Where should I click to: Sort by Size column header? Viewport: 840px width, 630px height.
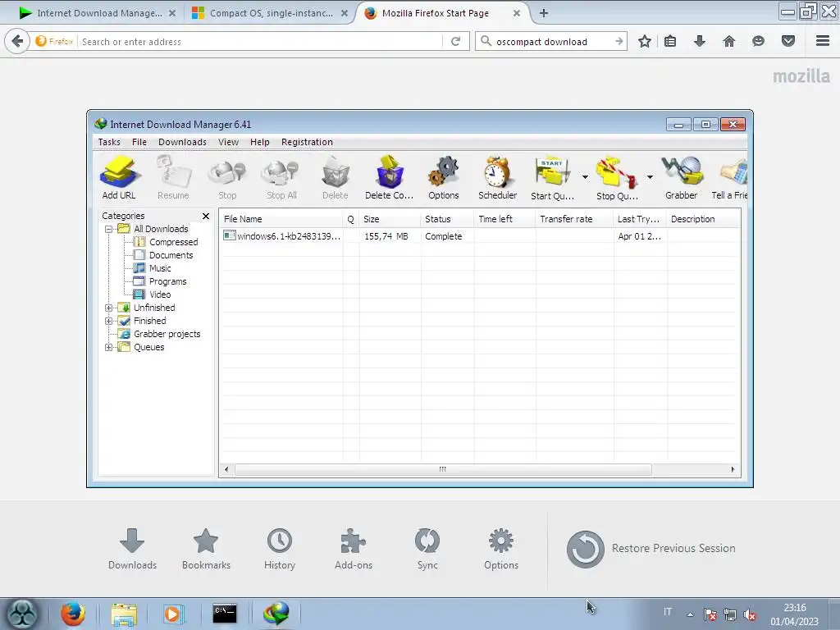(390, 219)
